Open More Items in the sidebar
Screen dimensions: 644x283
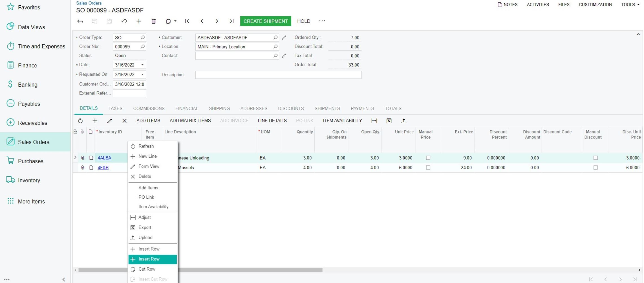(x=35, y=201)
